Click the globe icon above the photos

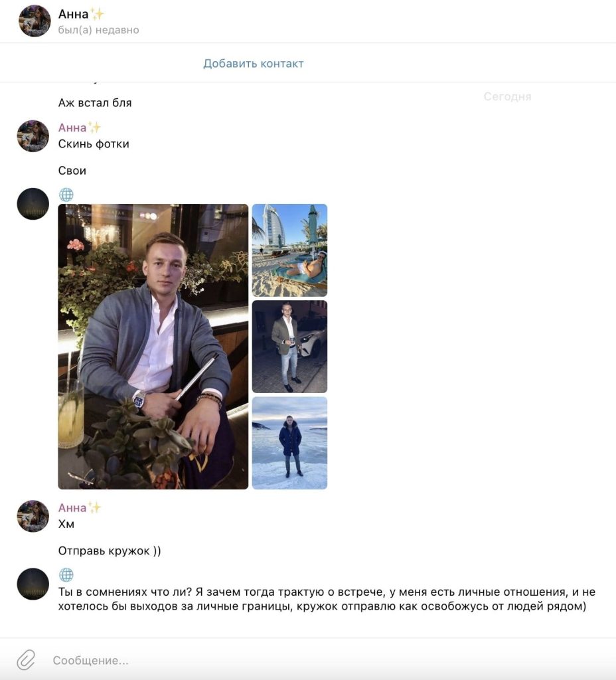[66, 195]
